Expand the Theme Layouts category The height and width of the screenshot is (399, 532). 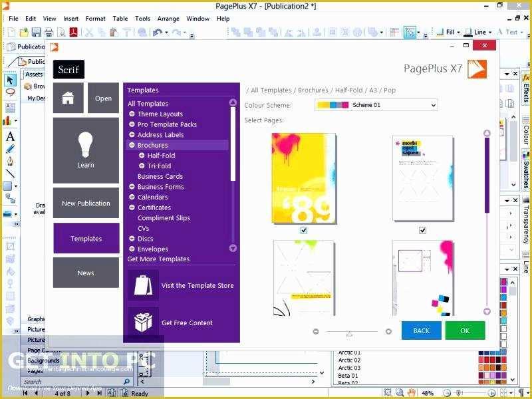click(132, 114)
